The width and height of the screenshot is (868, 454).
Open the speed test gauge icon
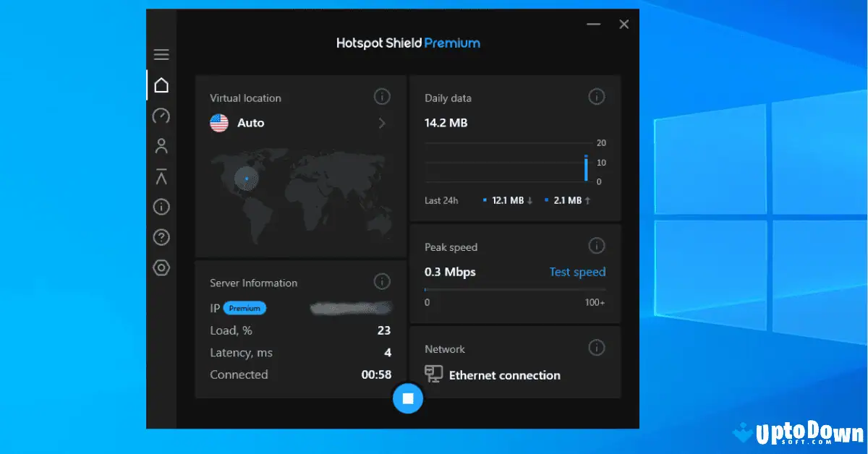pyautogui.click(x=161, y=116)
